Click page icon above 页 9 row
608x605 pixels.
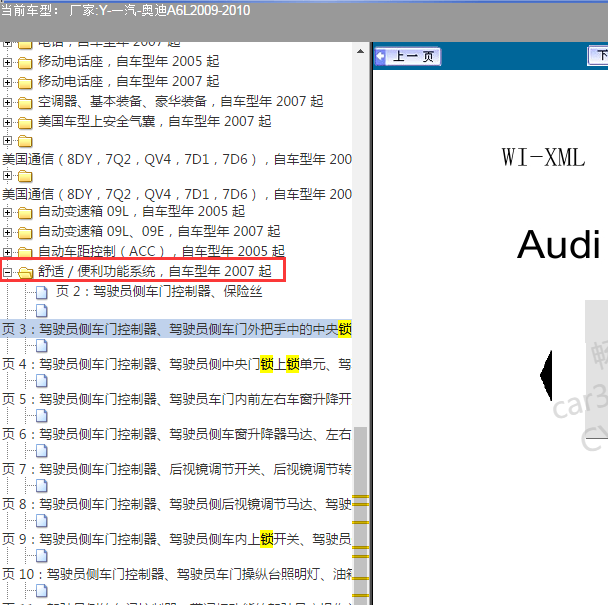pos(42,520)
